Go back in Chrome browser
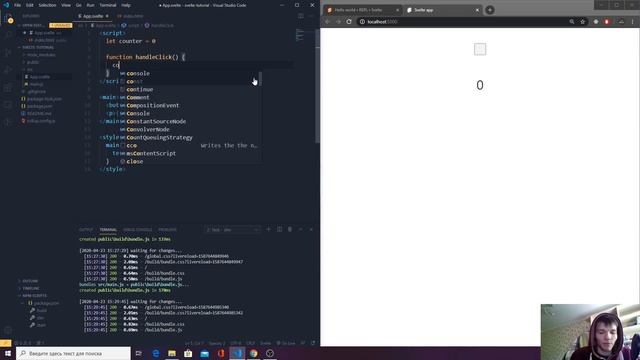640x360 pixels. [327, 22]
